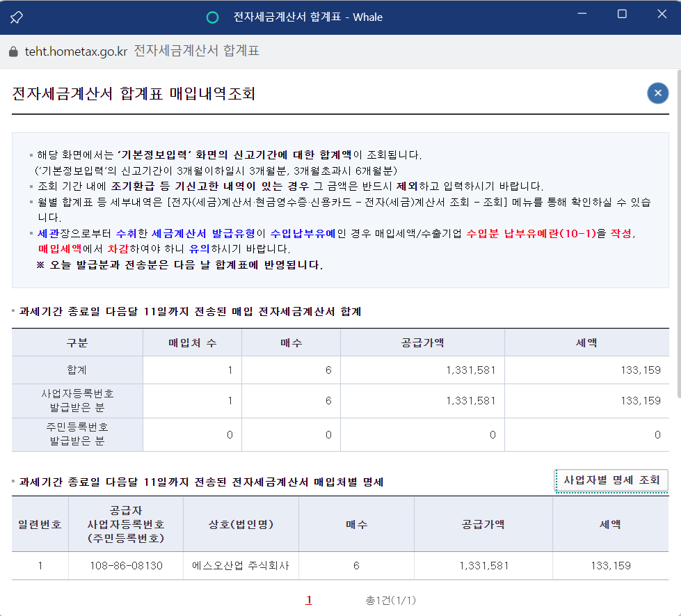
Task: Click 133,159 in the 합계 row
Action: pos(641,370)
